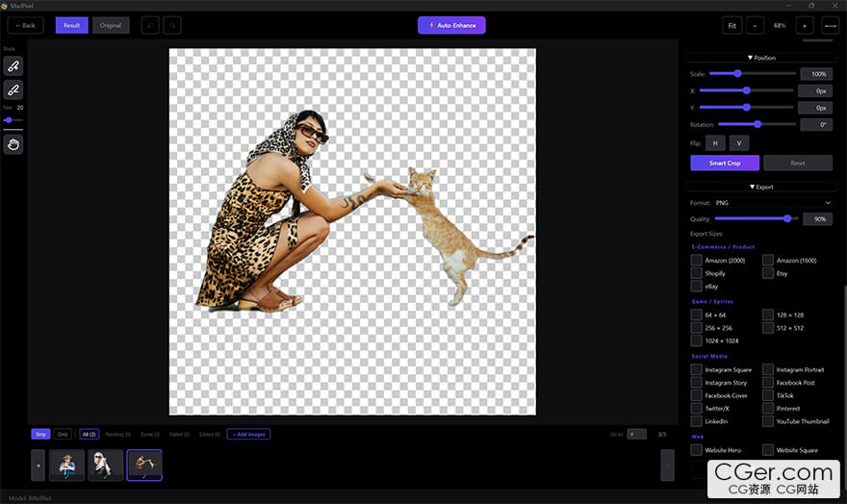Switch to Grid view mode

click(x=62, y=434)
